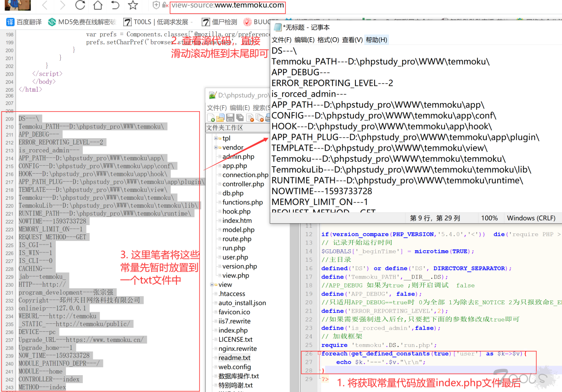Viewport: 562px width, 392px height.
Task: Open Notepad 编辑(E) menu
Action: click(x=304, y=40)
